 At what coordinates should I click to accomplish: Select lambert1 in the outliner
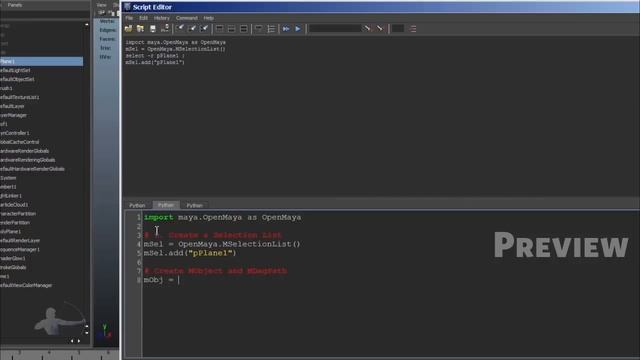click(8, 187)
